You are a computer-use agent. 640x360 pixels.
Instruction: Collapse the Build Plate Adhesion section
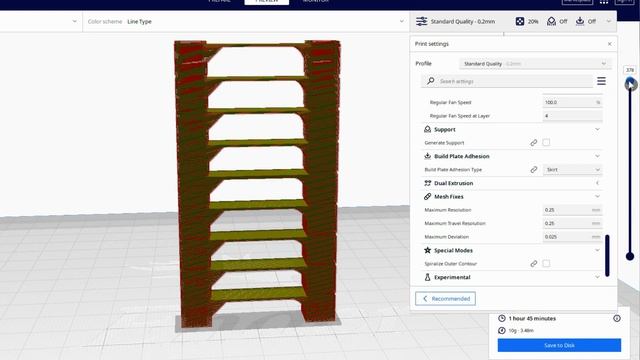click(x=597, y=156)
